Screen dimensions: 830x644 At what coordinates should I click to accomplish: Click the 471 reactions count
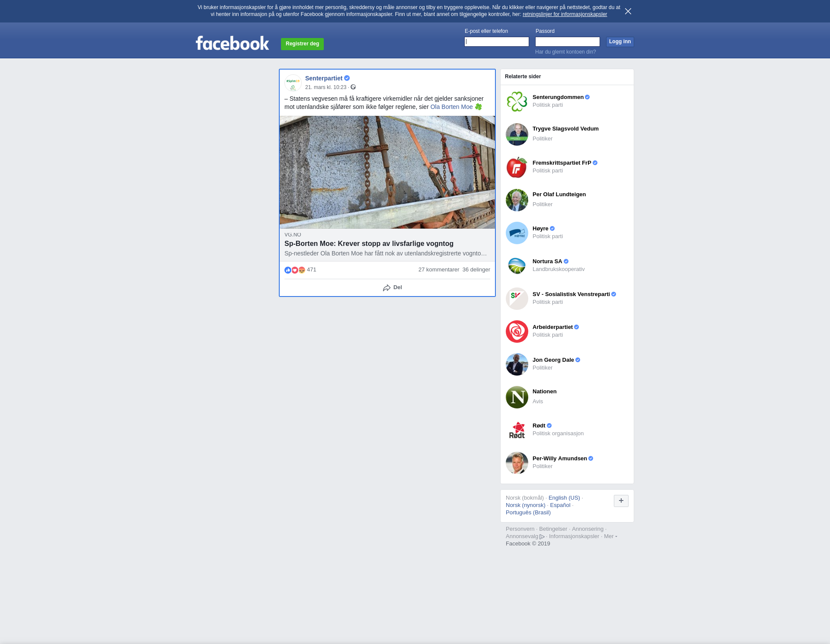tap(312, 270)
